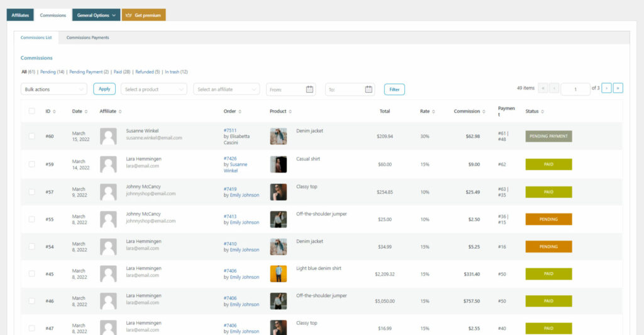Open the Bulk actions dropdown
Viewport: 644px width, 335px height.
pos(54,89)
